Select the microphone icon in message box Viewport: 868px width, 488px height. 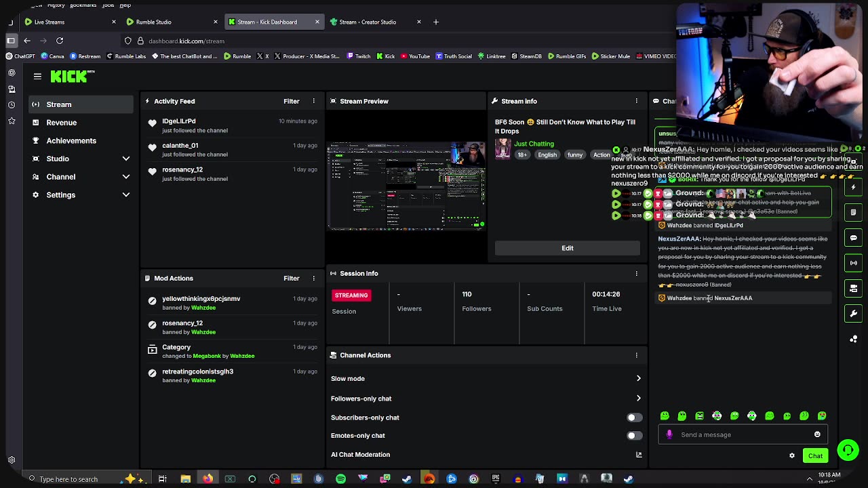click(x=669, y=434)
